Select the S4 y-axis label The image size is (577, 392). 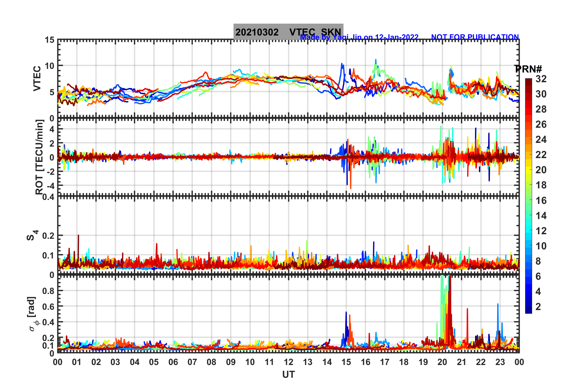(32, 235)
